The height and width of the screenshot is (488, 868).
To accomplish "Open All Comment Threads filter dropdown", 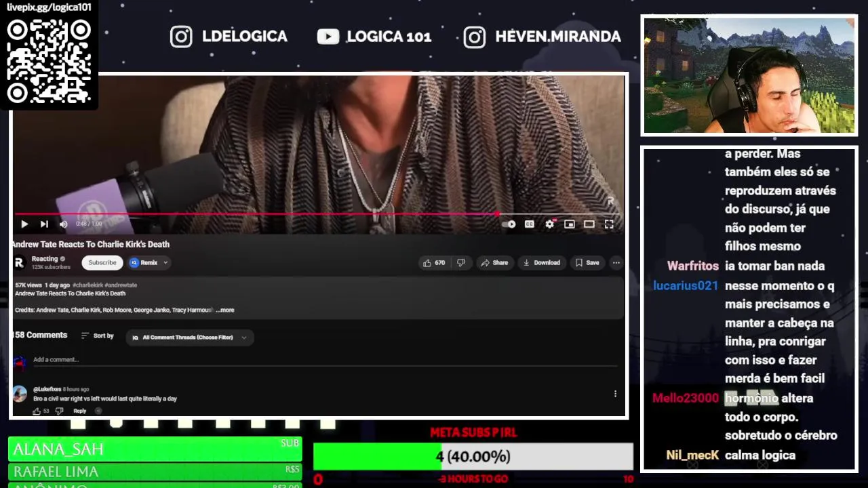I will pos(190,338).
